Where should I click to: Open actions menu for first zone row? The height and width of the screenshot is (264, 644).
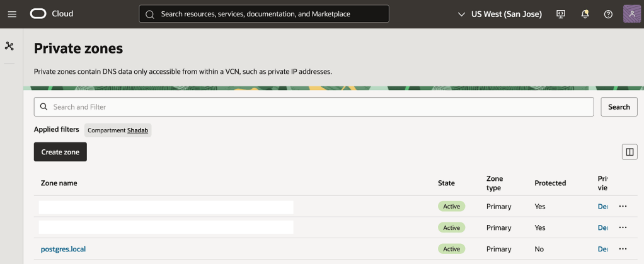623,206
